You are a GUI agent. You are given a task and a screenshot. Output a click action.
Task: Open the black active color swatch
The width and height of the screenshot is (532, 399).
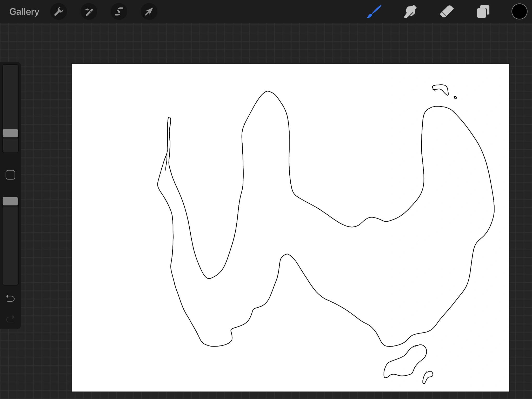[x=519, y=12]
